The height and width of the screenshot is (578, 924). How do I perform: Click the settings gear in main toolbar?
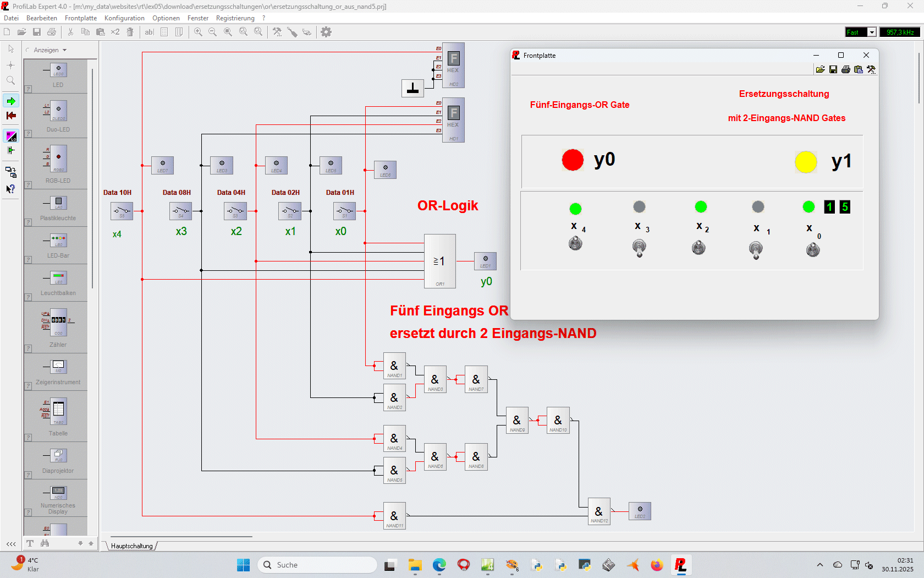pos(326,32)
